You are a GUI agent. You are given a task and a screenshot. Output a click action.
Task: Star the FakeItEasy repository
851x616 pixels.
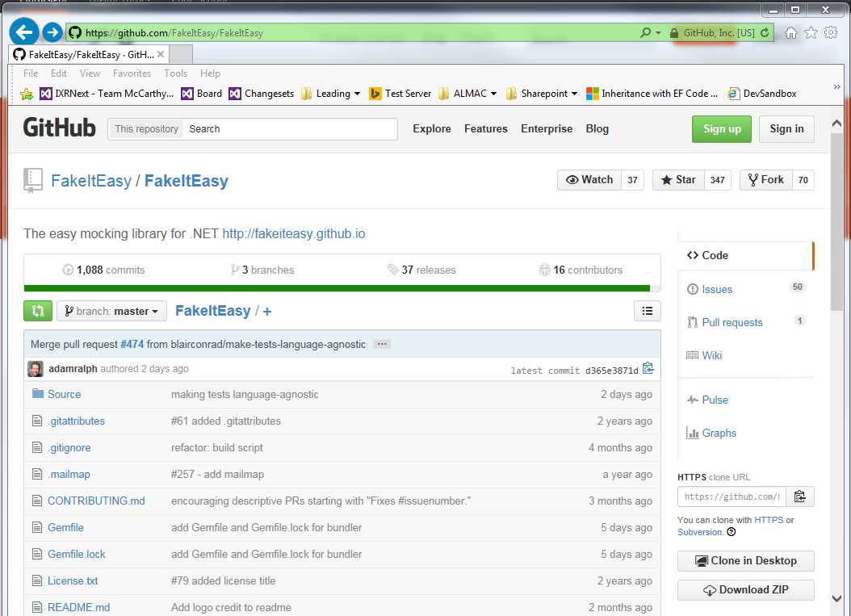coord(678,179)
